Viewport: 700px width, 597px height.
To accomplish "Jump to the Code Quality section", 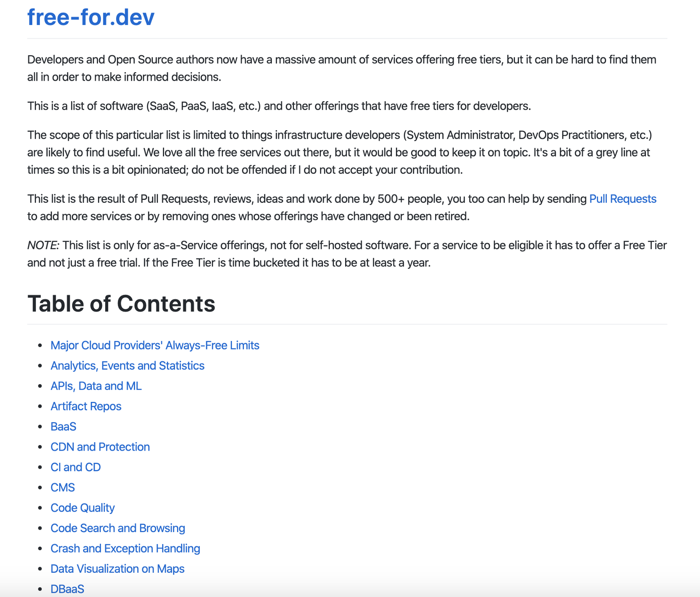I will [83, 508].
